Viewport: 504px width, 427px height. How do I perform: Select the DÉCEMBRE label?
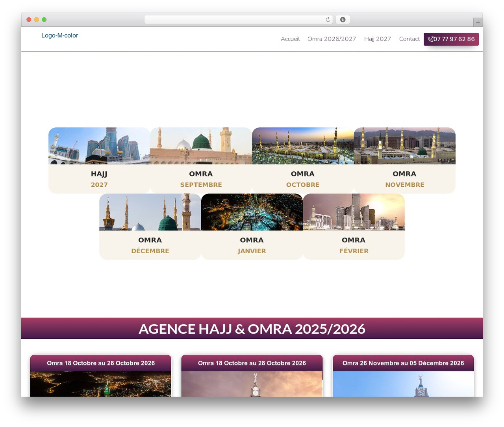coord(150,251)
